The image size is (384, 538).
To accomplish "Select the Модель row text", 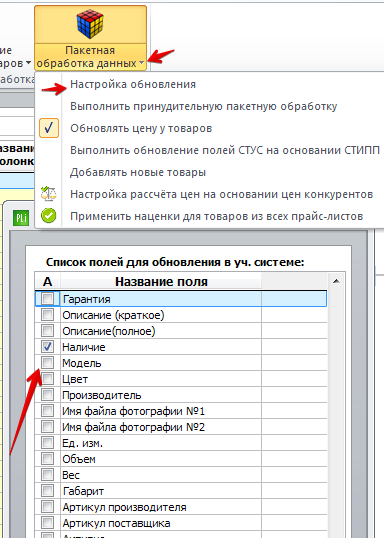I will [x=82, y=363].
